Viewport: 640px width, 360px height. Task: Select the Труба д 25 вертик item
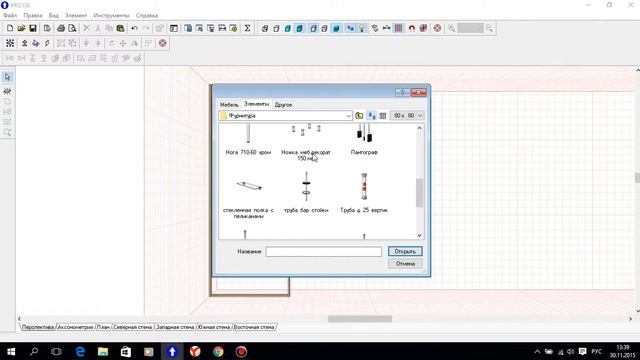click(364, 193)
